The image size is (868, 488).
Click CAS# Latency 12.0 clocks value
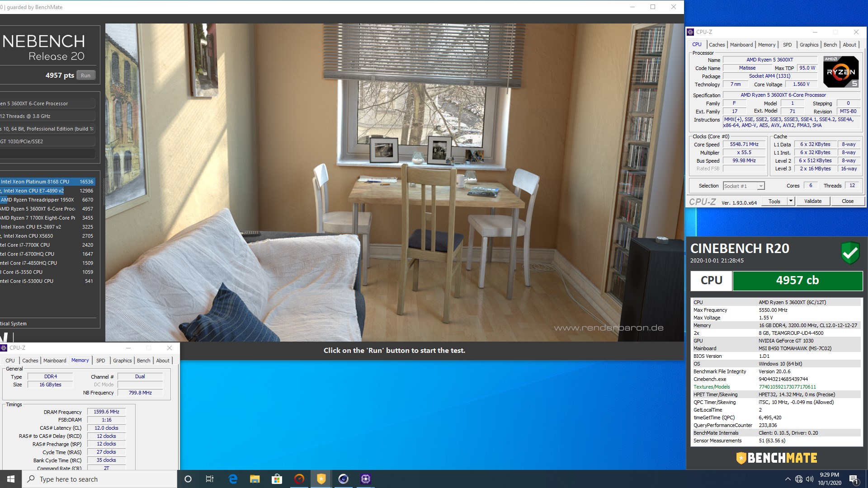pos(106,428)
